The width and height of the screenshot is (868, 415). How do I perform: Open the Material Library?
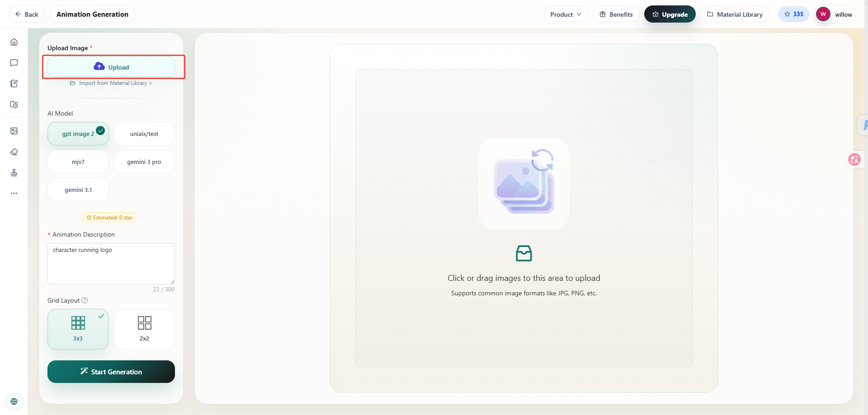(x=735, y=14)
